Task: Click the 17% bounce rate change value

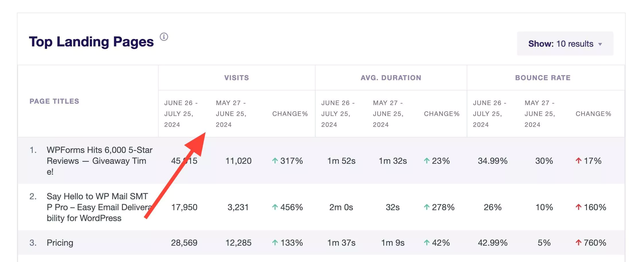Action: tap(593, 161)
